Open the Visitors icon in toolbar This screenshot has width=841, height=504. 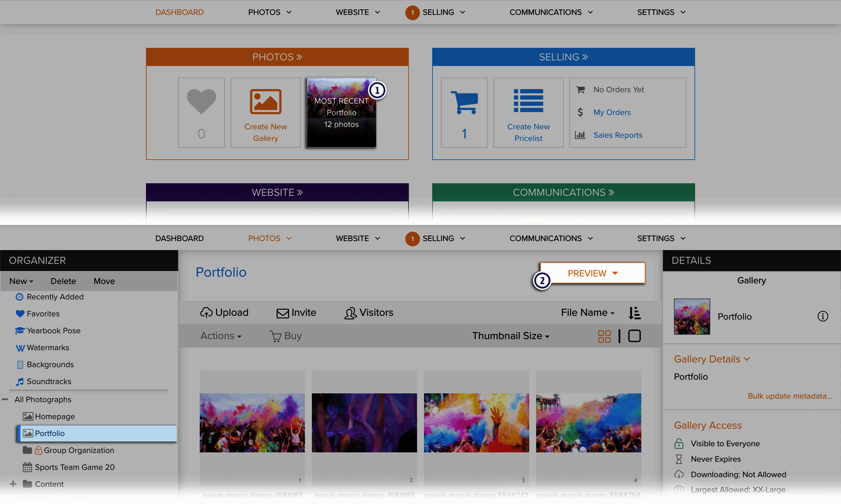click(x=350, y=313)
